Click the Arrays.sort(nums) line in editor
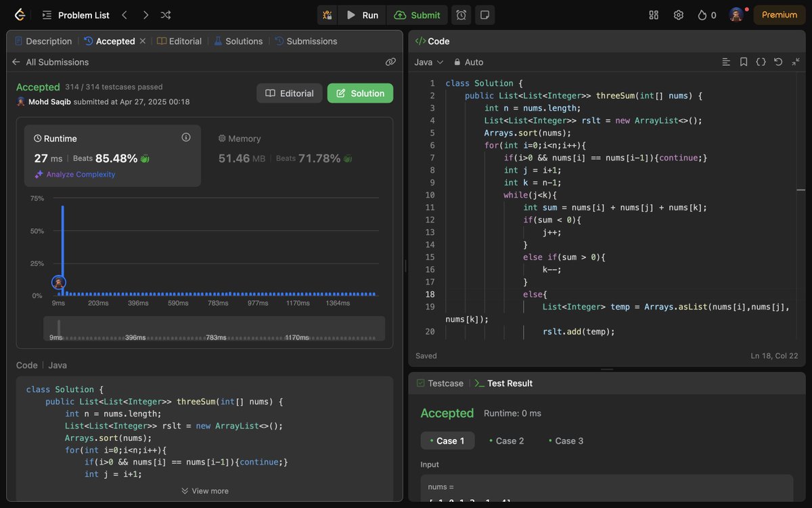This screenshot has height=508, width=812. point(528,133)
